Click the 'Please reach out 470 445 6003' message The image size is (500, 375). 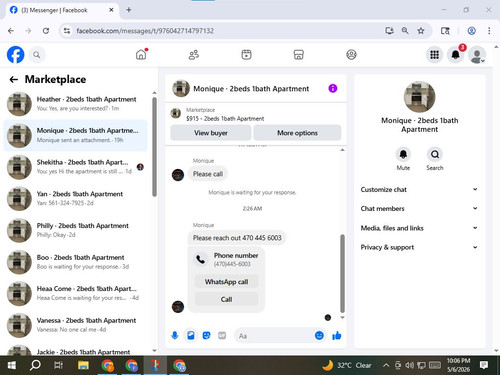pyautogui.click(x=237, y=238)
